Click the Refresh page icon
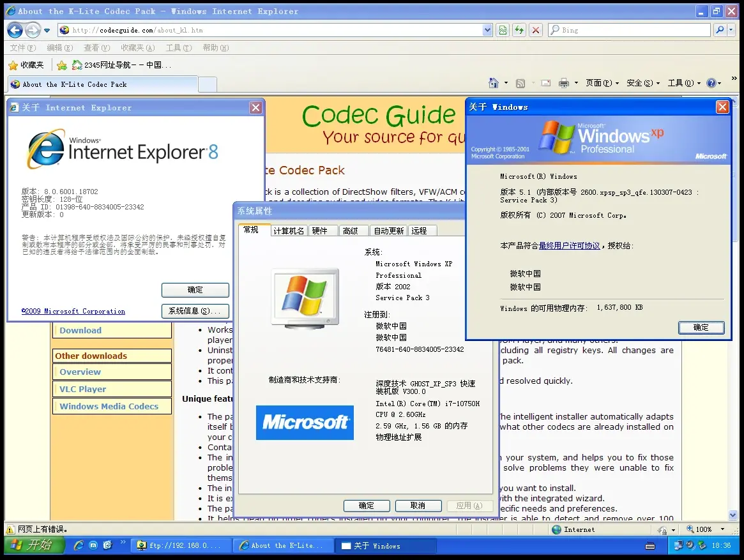Viewport: 744px width, 560px height. pyautogui.click(x=519, y=31)
